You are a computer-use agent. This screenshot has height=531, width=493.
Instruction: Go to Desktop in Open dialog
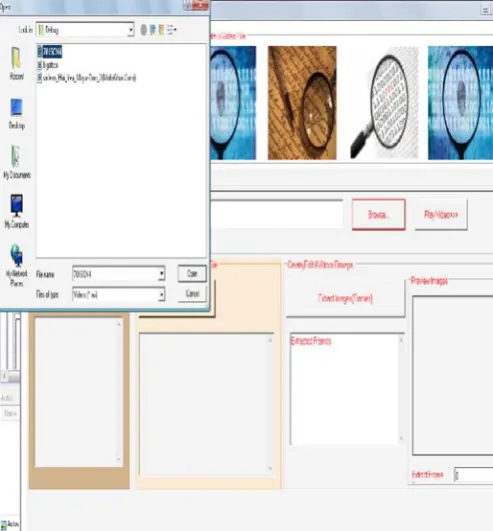tap(16, 114)
